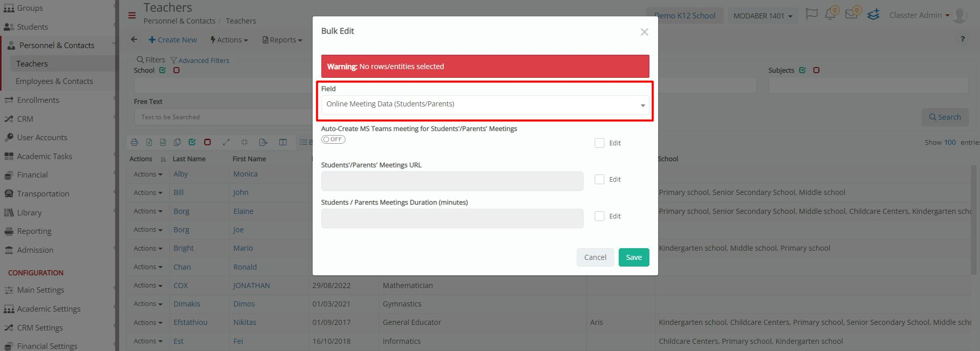Viewport: 980px width, 351px height.
Task: Export table to CSV file icon
Action: tap(163, 142)
